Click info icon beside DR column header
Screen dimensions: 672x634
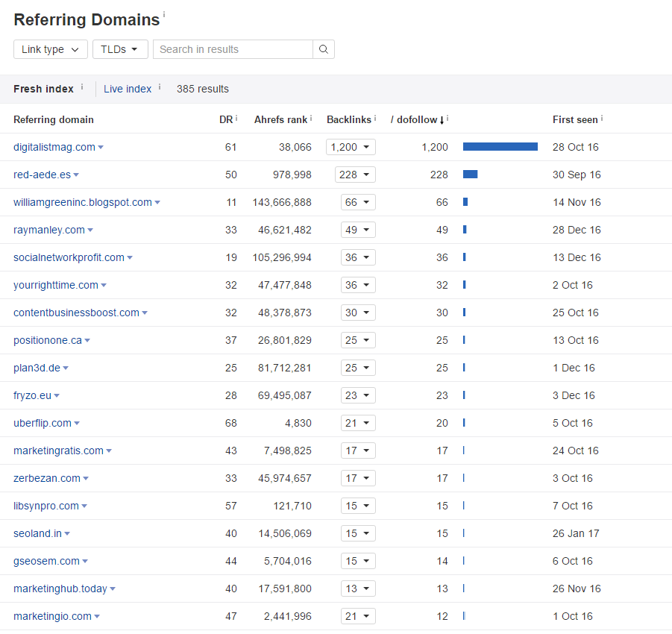[236, 118]
